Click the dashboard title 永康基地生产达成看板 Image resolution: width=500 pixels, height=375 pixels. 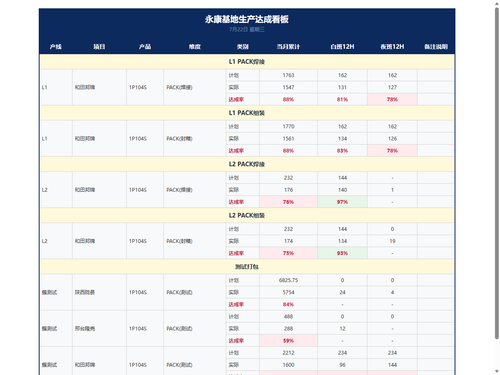tap(247, 19)
